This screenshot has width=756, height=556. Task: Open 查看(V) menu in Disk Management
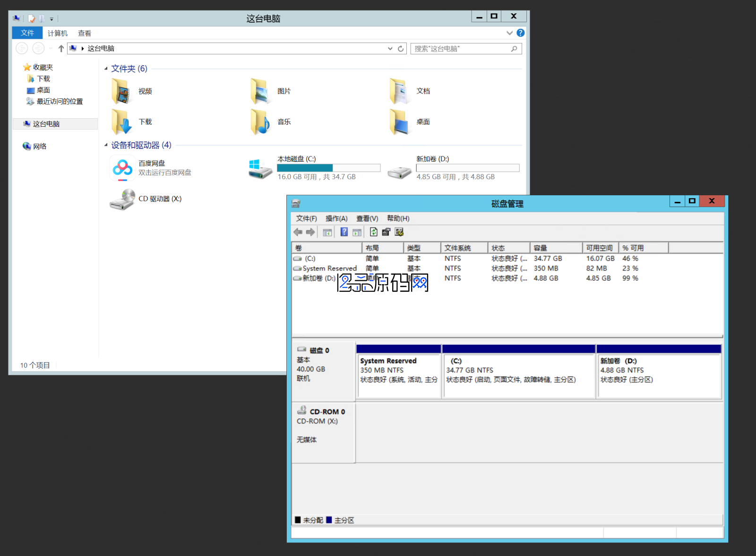click(367, 218)
